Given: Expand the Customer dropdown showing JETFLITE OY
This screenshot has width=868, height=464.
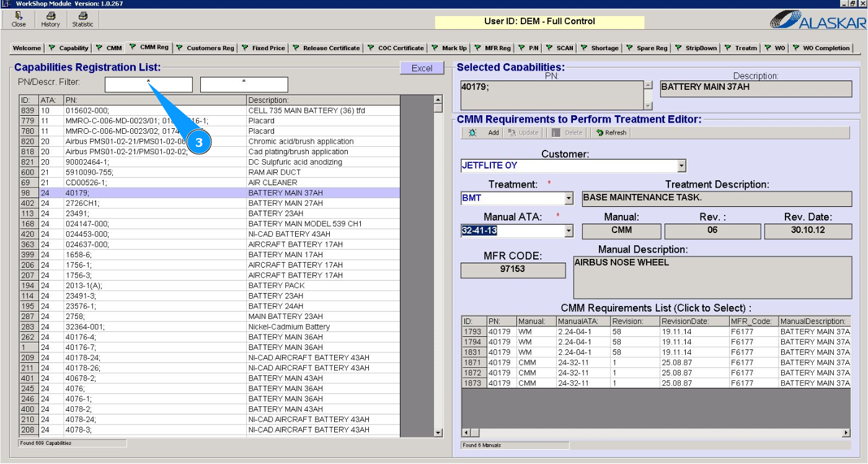Looking at the screenshot, I should tap(681, 166).
